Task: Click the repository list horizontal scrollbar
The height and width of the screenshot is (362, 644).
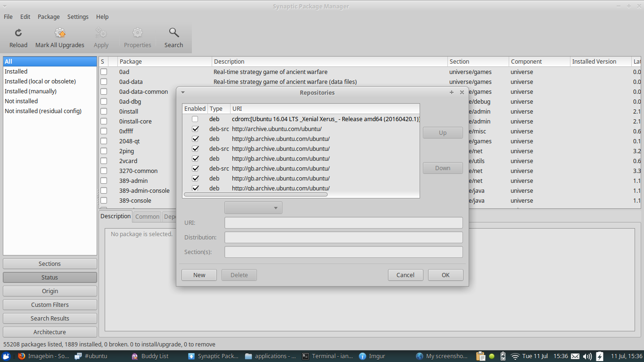Action: tap(256, 194)
